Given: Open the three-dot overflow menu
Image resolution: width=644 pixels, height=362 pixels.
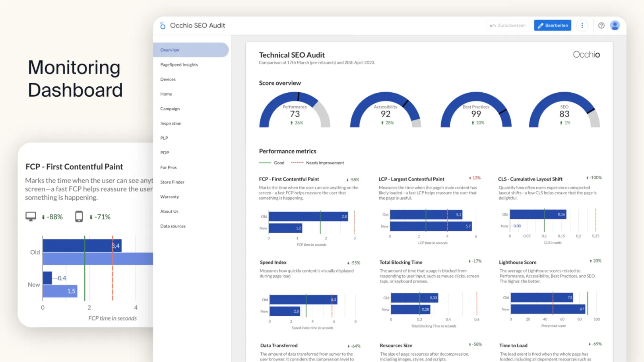Looking at the screenshot, I should [x=582, y=25].
